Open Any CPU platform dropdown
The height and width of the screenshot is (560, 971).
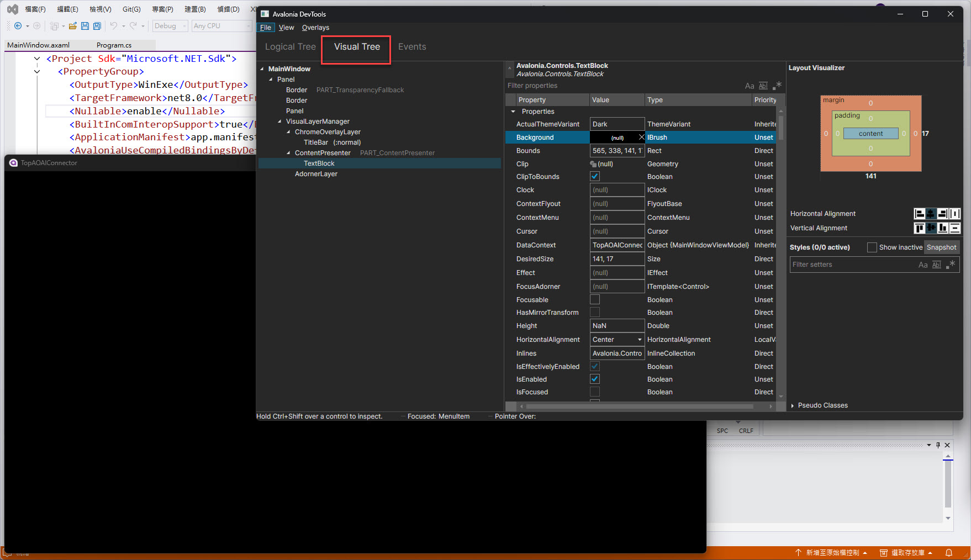tap(221, 26)
